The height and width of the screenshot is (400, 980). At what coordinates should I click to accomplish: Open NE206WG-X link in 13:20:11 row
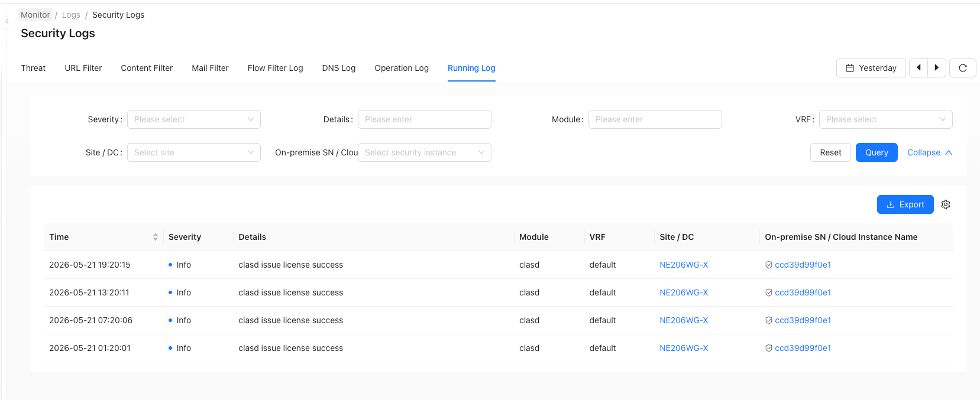click(684, 292)
